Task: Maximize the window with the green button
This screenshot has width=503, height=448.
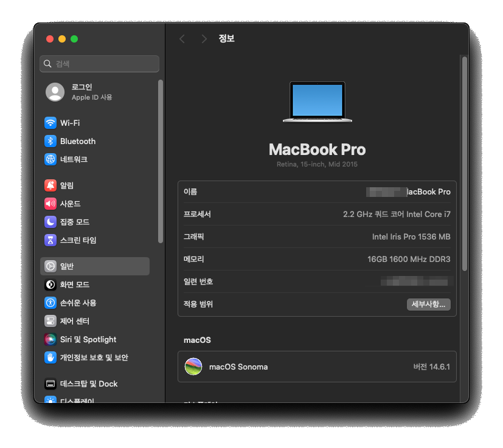Action: [74, 39]
